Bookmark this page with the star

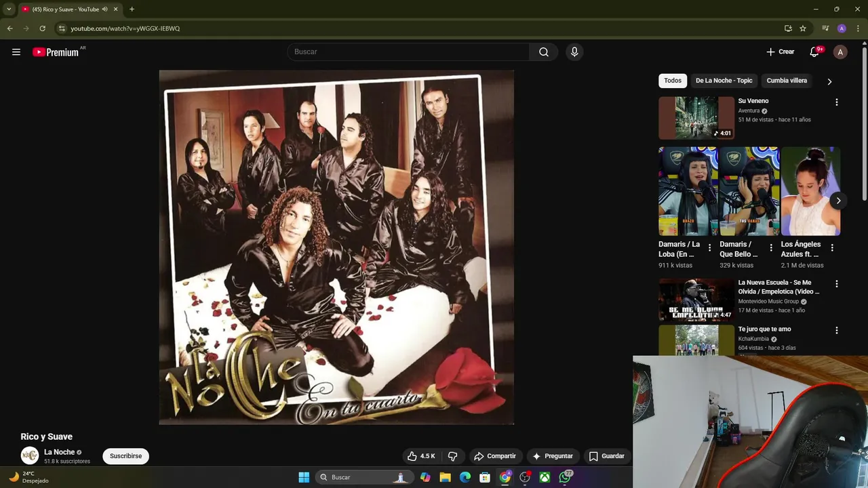tap(803, 28)
